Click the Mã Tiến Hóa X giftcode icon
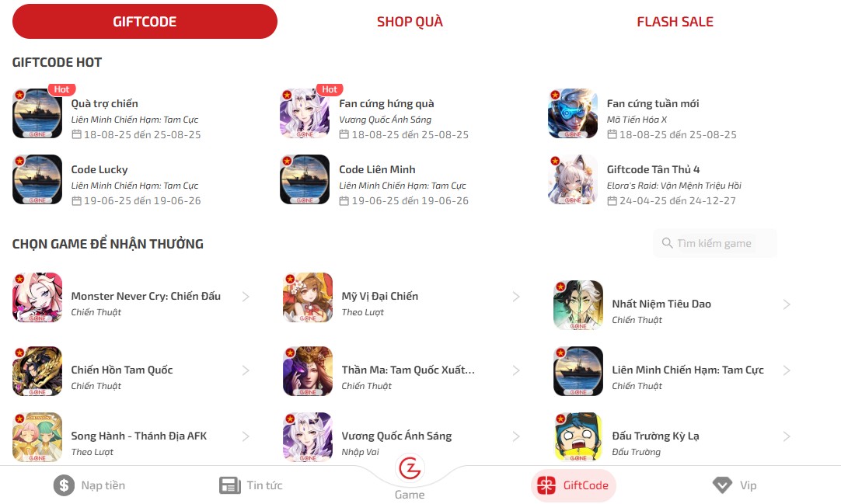The width and height of the screenshot is (841, 504). coord(573,113)
